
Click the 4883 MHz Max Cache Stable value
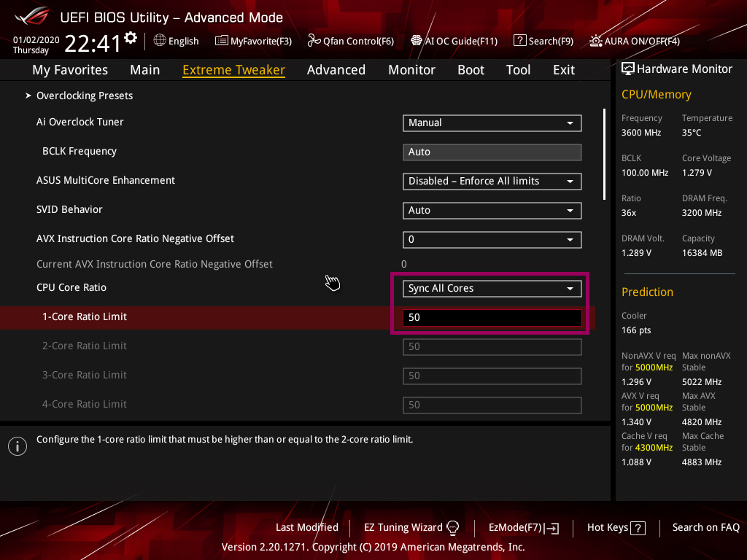[x=702, y=462]
